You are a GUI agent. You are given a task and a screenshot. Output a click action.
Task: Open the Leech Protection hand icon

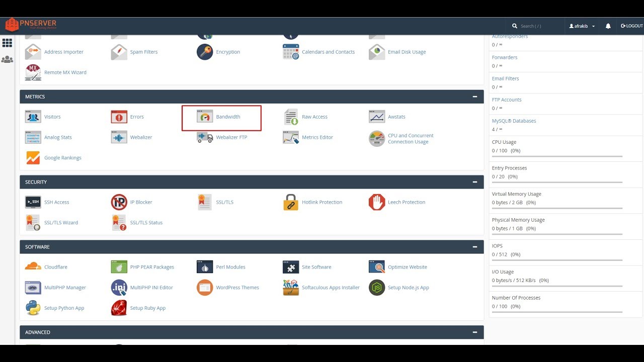click(377, 202)
